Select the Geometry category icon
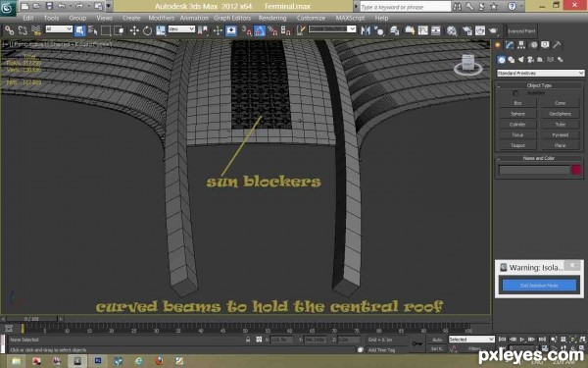The width and height of the screenshot is (588, 368). coord(502,59)
